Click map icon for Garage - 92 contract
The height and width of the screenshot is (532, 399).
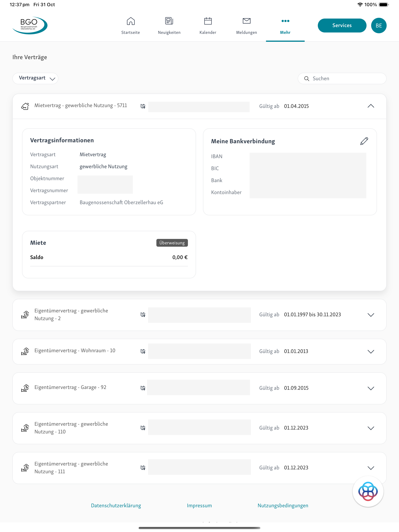tap(143, 388)
